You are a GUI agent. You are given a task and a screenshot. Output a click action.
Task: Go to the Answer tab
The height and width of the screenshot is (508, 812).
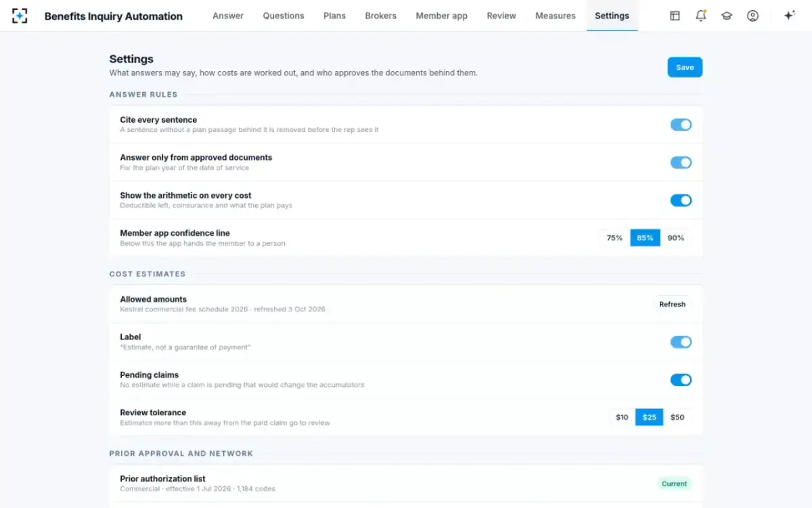pyautogui.click(x=228, y=16)
